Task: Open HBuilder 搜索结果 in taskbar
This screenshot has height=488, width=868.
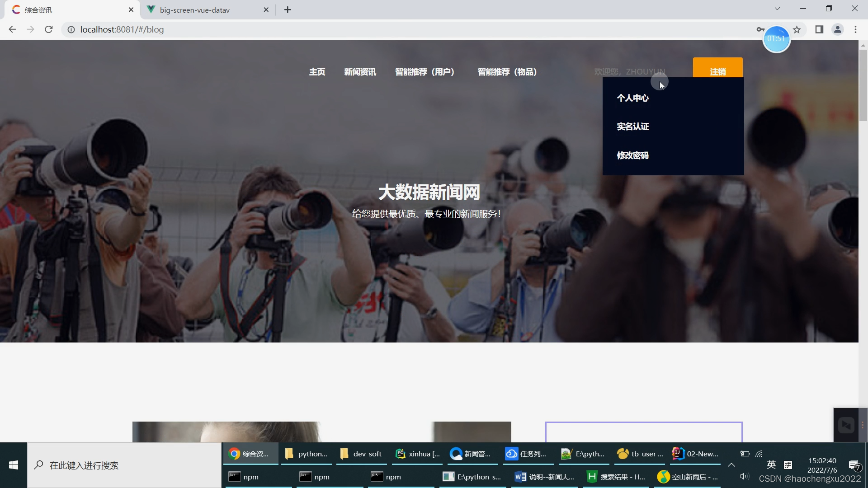Action: point(616,477)
